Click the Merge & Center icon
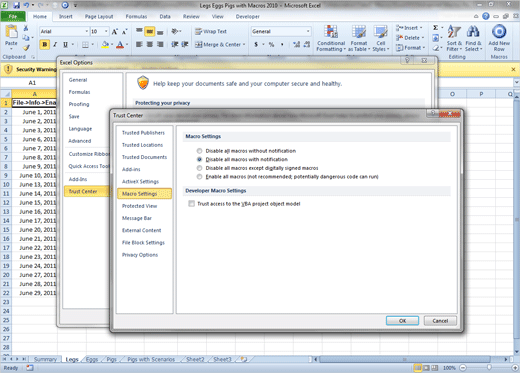520x373 pixels. click(199, 44)
